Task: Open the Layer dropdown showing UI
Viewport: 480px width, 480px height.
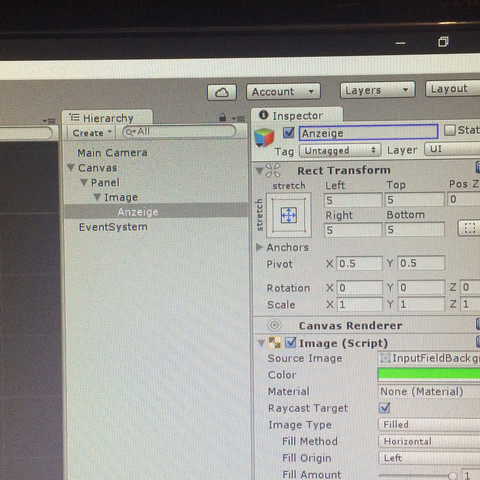Action: tap(452, 149)
